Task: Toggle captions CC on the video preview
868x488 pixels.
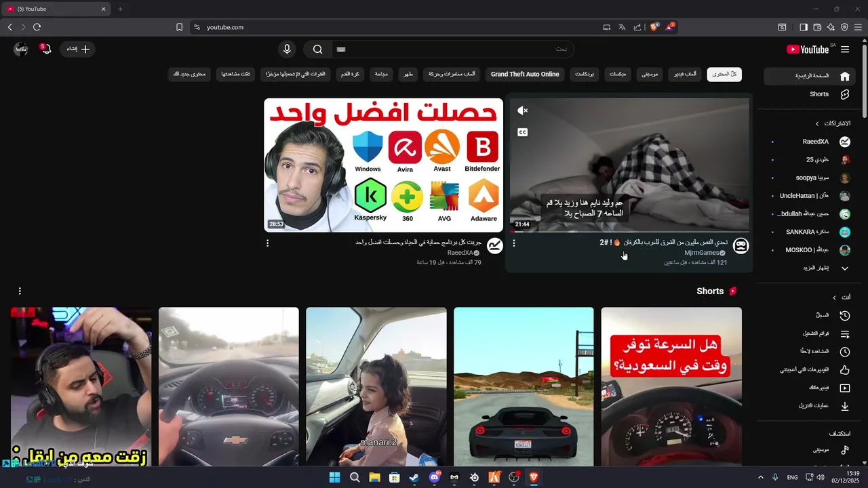Action: 522,133
